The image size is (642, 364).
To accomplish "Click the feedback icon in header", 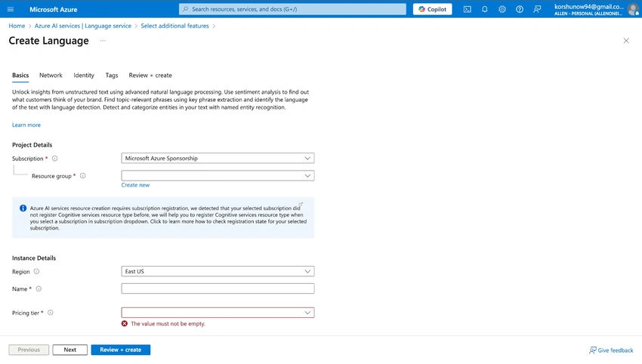I will 537,9.
